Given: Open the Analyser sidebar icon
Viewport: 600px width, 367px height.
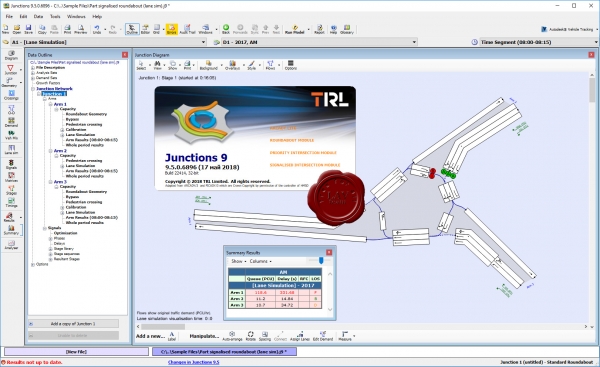Looking at the screenshot, I should (11, 245).
